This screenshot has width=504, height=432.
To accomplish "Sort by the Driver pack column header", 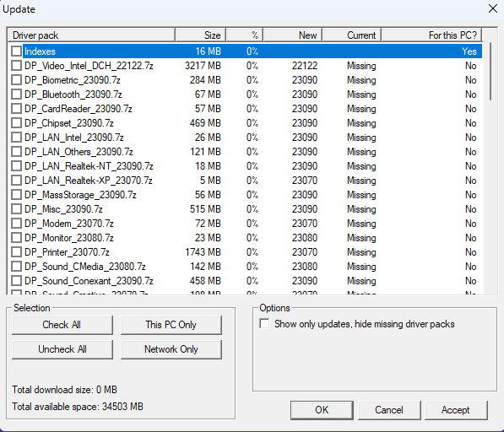I will (91, 35).
